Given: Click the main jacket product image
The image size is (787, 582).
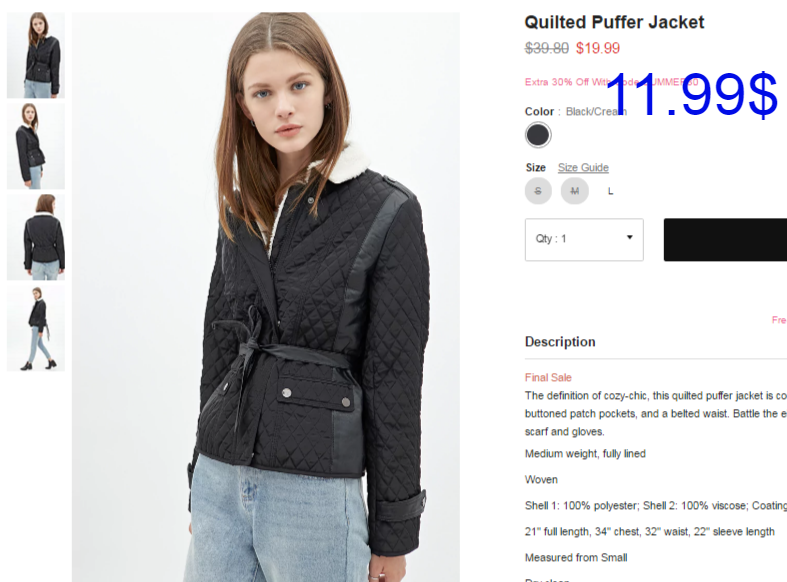Looking at the screenshot, I should point(266,297).
